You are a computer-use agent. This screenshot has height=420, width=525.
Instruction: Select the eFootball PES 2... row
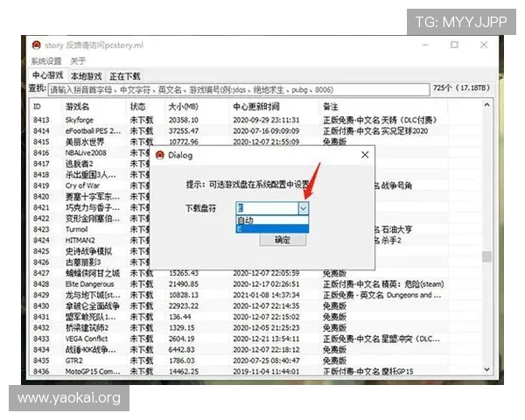tap(256, 131)
